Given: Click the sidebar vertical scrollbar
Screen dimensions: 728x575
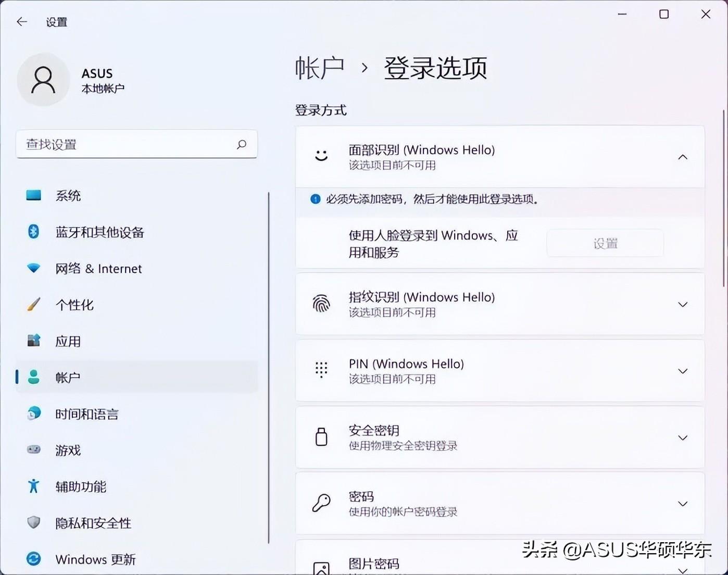Looking at the screenshot, I should click(269, 368).
